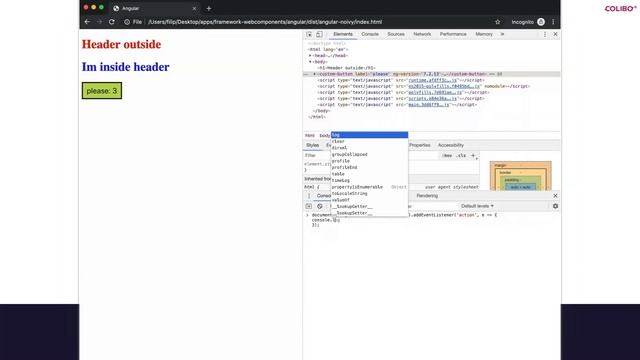Collapse the body element node
Image resolution: width=640 pixels, height=360 pixels.
pyautogui.click(x=310, y=62)
